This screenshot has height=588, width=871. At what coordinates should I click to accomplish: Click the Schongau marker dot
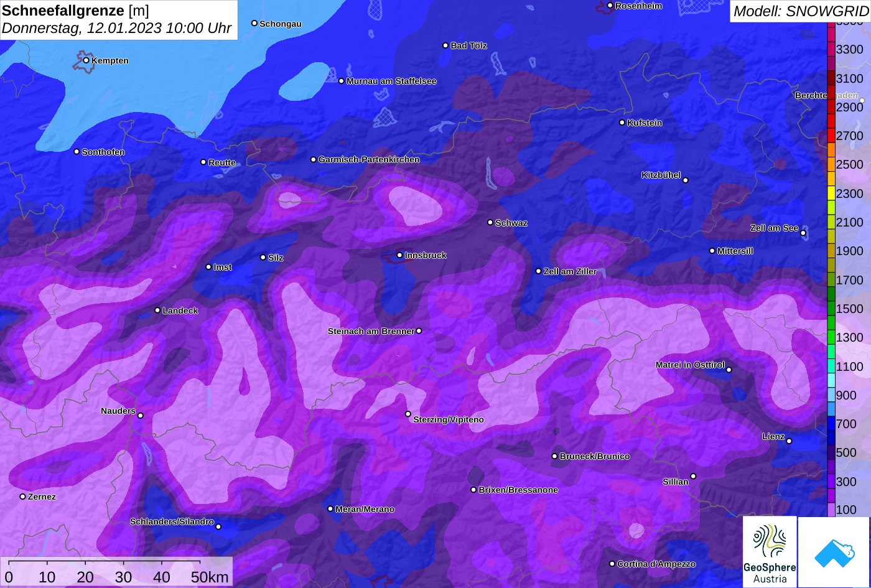254,23
